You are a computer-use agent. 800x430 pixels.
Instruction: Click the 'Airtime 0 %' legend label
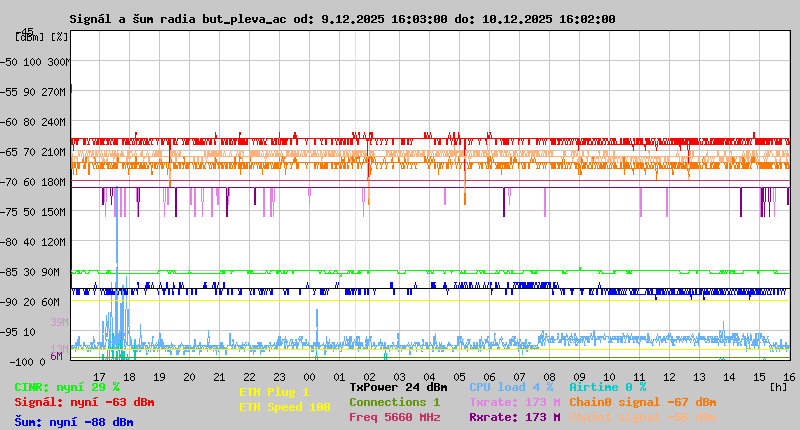[x=608, y=387]
